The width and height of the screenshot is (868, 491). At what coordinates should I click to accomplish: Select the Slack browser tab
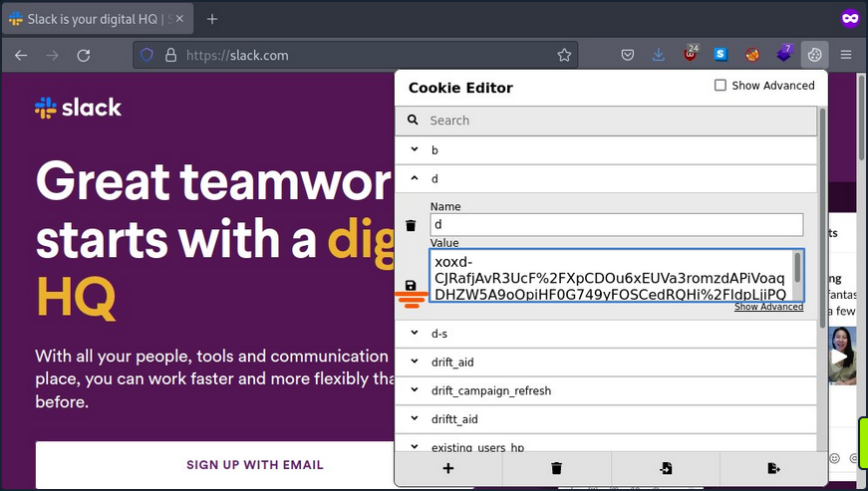point(98,19)
